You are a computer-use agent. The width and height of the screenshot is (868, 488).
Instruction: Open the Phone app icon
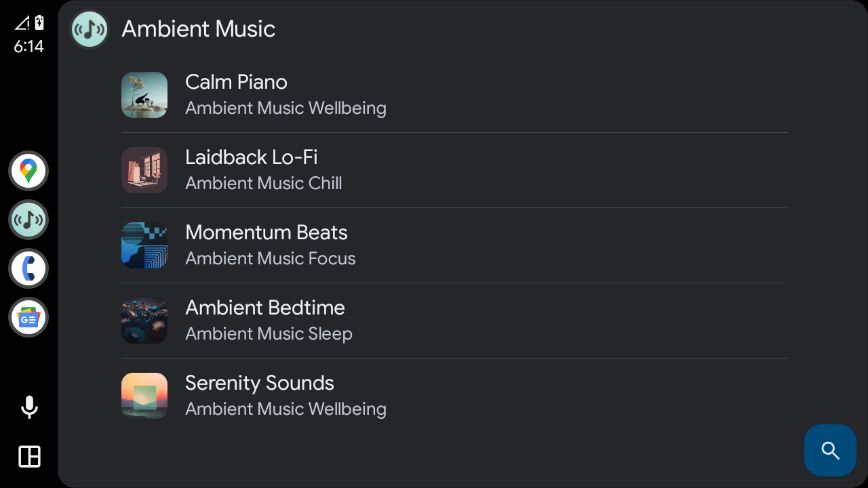pos(28,268)
